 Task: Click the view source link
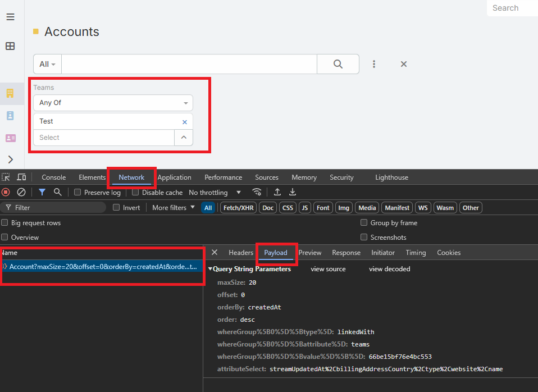pos(328,269)
